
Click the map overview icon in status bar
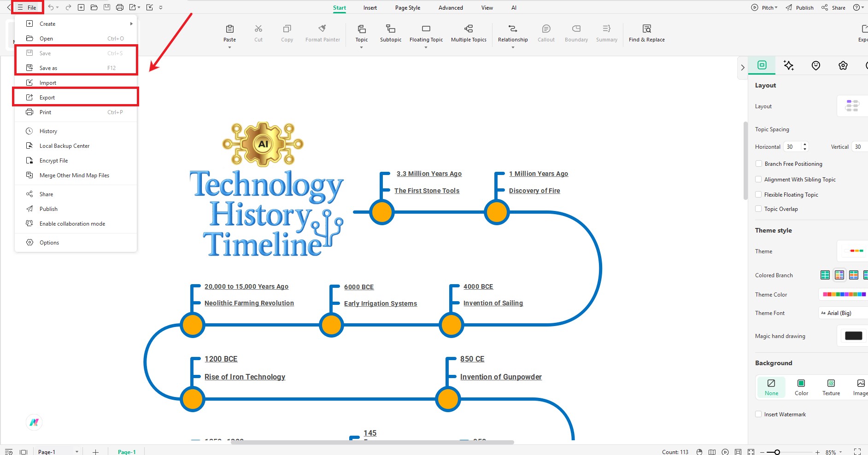(712, 452)
